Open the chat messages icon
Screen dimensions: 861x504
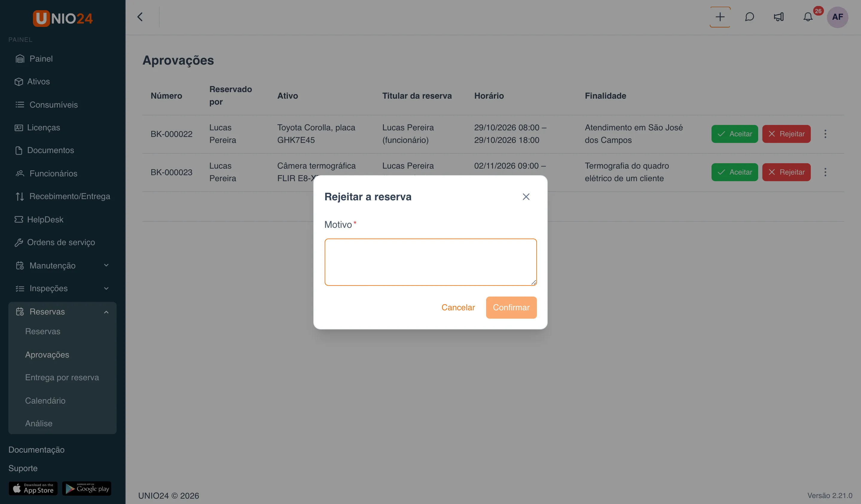[x=749, y=17]
